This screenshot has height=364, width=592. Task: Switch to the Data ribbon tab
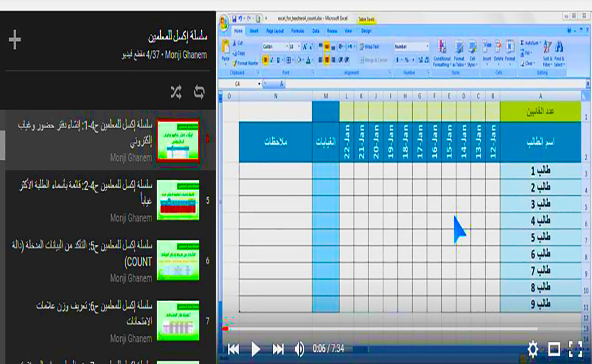point(316,31)
